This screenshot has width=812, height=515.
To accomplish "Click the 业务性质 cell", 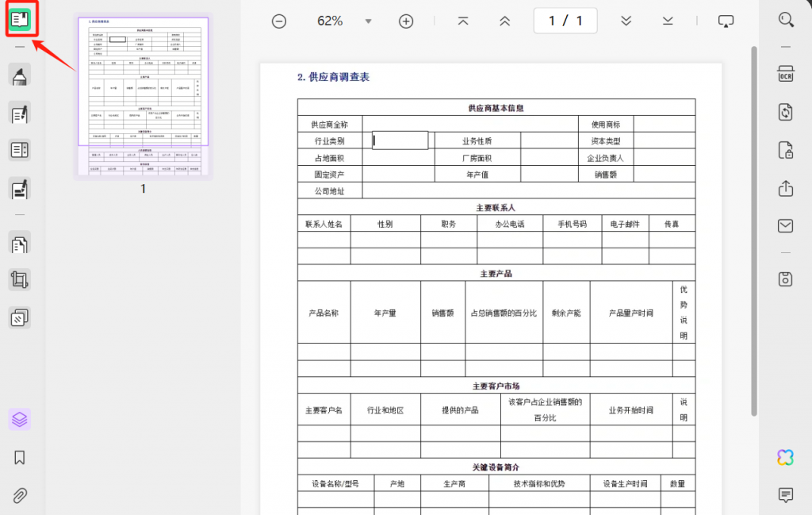I will [477, 141].
